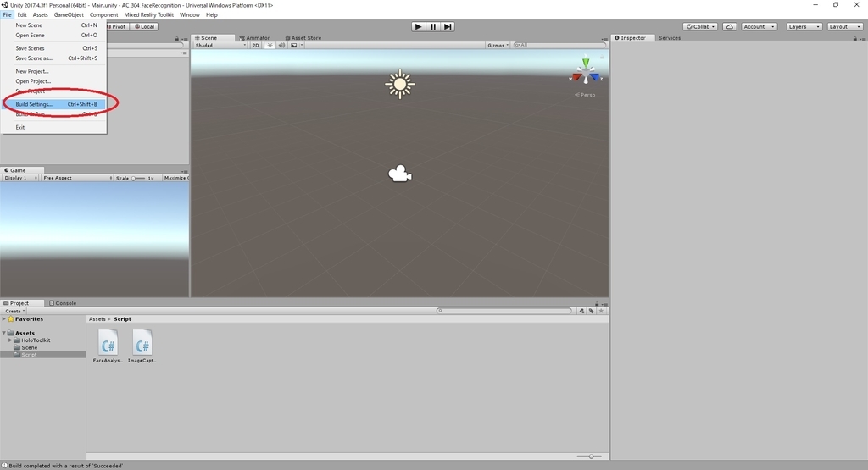Open Build Settings from File menu
The image size is (868, 470).
click(x=53, y=104)
